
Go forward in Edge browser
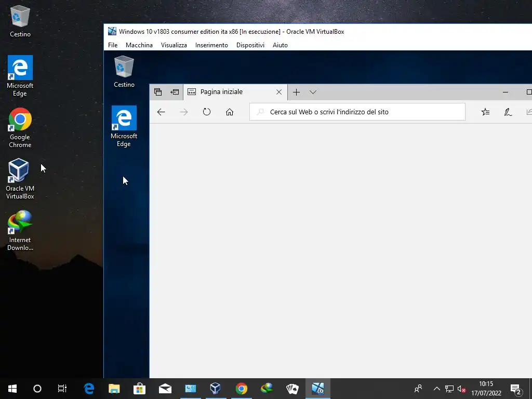point(183,112)
